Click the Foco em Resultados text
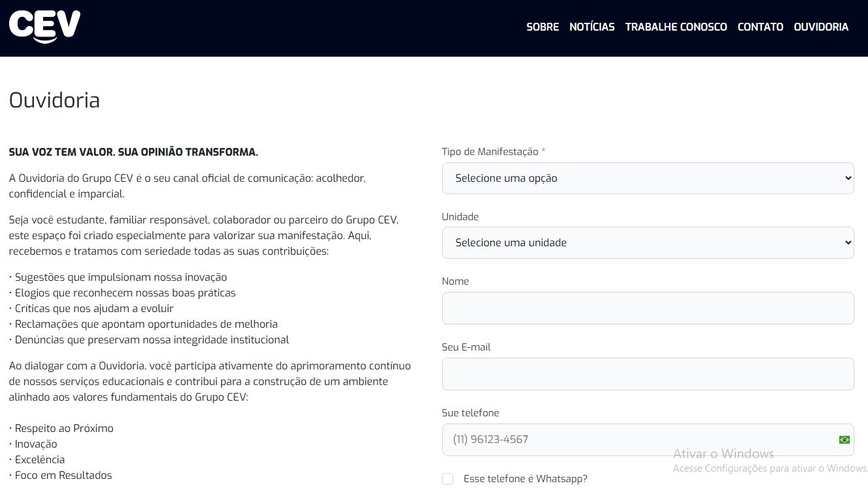Screen dimensions: 868x488 click(x=61, y=475)
